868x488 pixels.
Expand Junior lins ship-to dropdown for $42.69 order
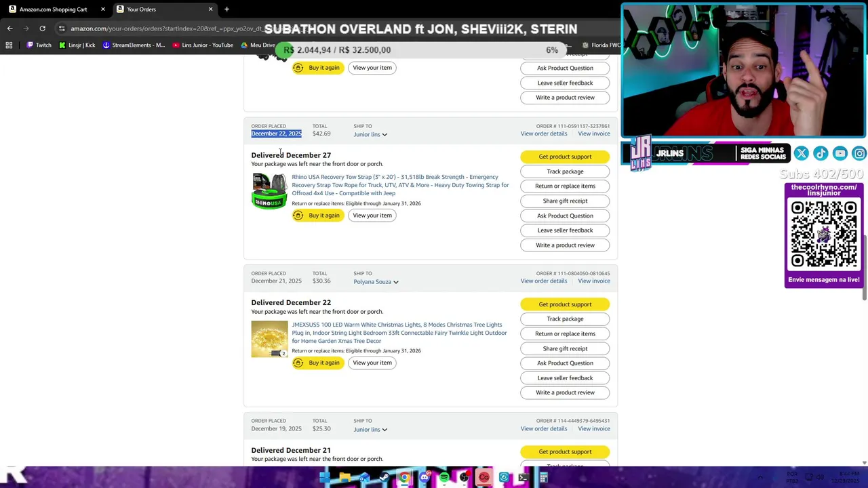pyautogui.click(x=370, y=134)
